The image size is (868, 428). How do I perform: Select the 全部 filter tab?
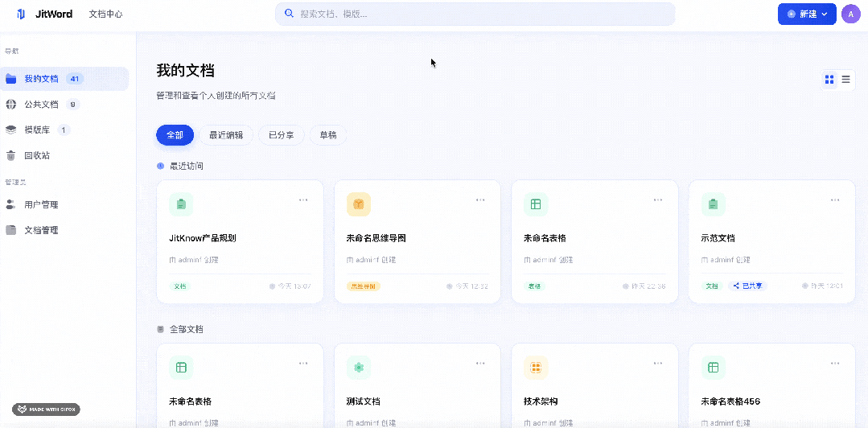tap(175, 135)
